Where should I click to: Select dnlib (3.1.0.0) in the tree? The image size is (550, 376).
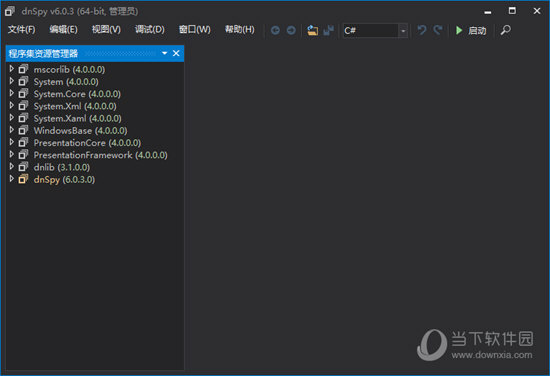(x=62, y=167)
